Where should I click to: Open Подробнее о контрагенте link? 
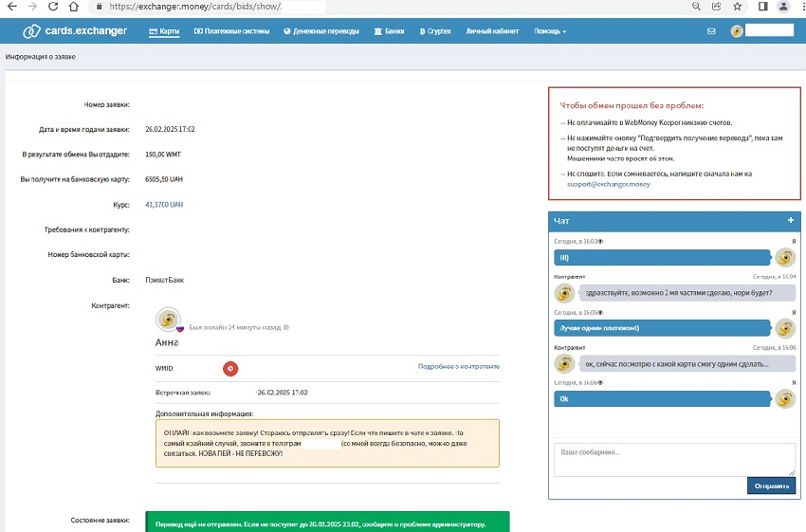[458, 366]
